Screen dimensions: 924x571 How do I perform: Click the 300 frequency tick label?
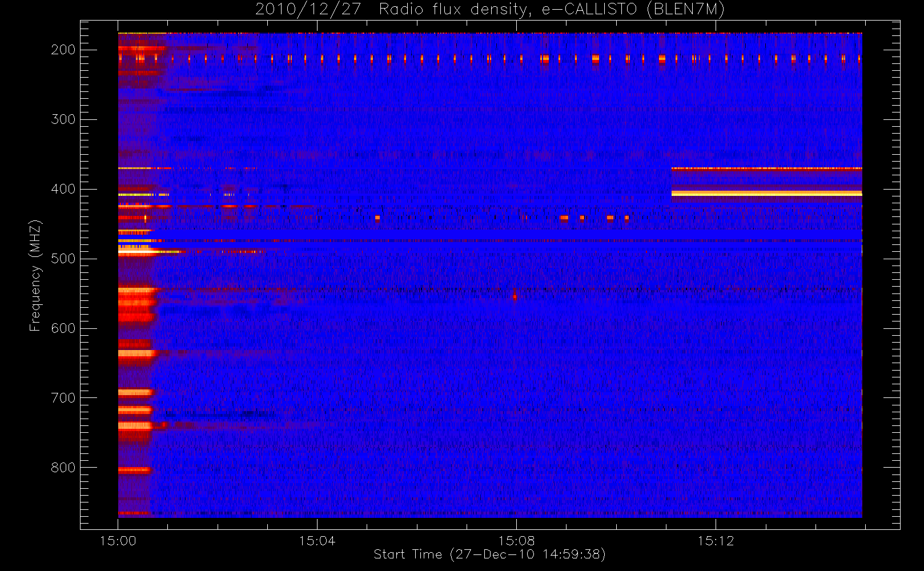(63, 119)
